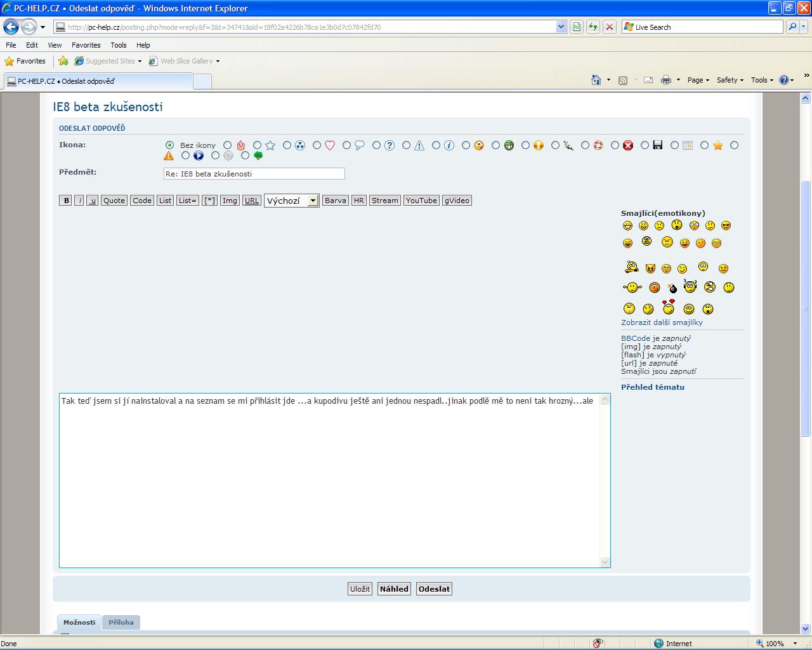Screen dimensions: 812x650
Task: Click the YouTube BBCode button
Action: click(x=421, y=201)
